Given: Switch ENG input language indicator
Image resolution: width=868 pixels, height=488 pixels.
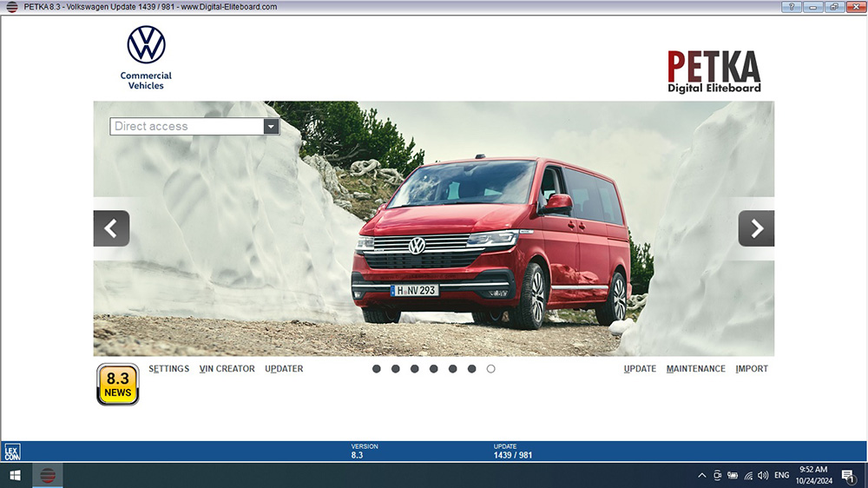Looking at the screenshot, I should pyautogui.click(x=782, y=475).
